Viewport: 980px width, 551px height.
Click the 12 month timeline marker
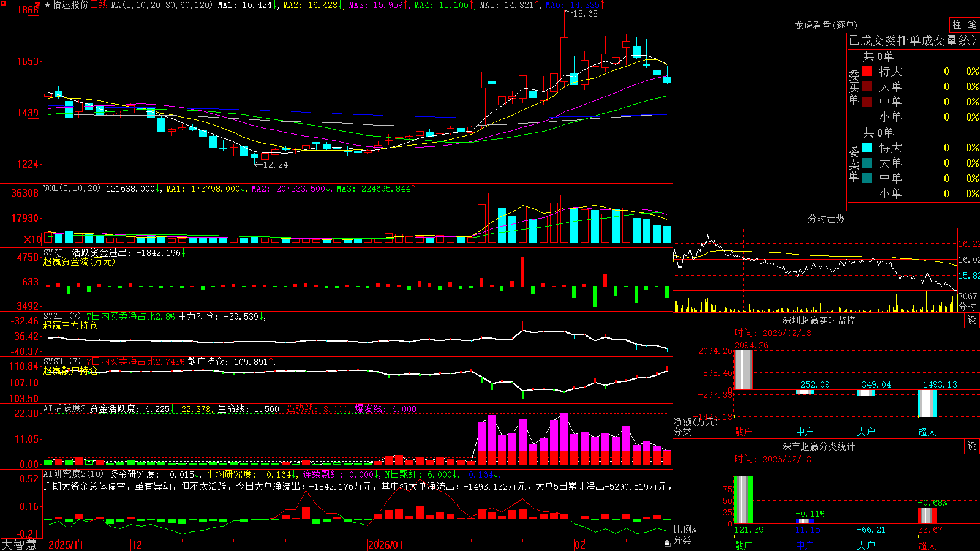[x=137, y=545]
